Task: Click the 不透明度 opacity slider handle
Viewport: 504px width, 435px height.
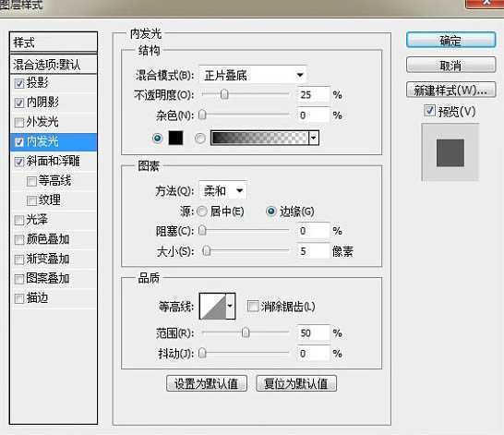Action: coord(224,94)
